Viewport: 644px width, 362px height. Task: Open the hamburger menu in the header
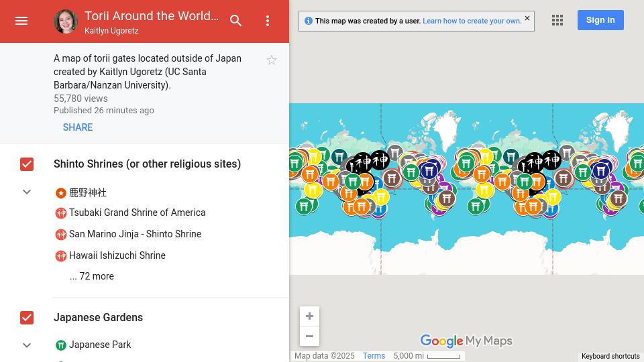(21, 21)
